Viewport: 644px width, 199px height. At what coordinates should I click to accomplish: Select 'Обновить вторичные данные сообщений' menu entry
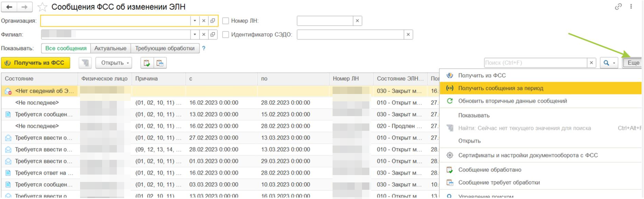512,101
